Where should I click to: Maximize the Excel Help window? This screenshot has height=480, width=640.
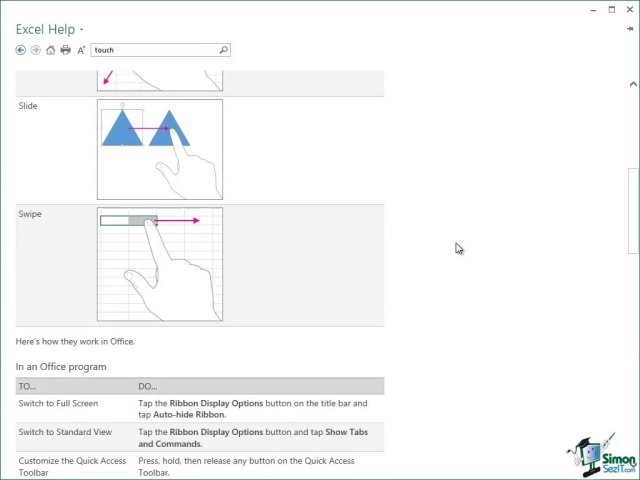pos(611,10)
